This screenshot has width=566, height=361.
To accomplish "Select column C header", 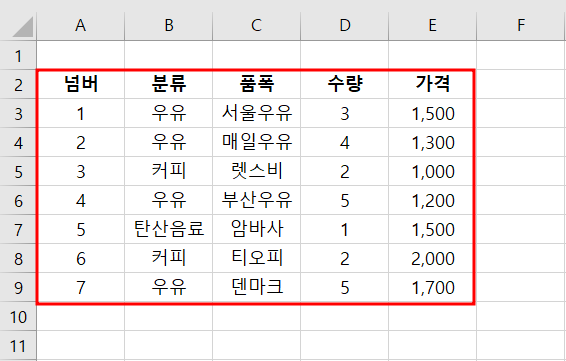I will (257, 26).
